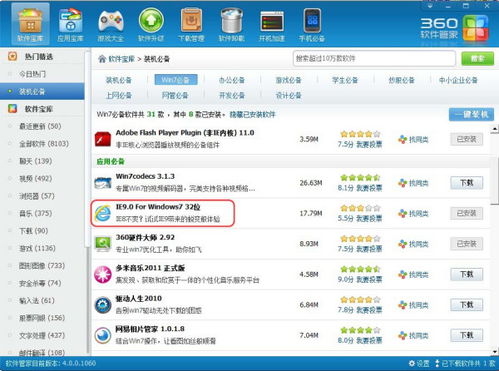Select 装机必备 category tab

coord(119,80)
